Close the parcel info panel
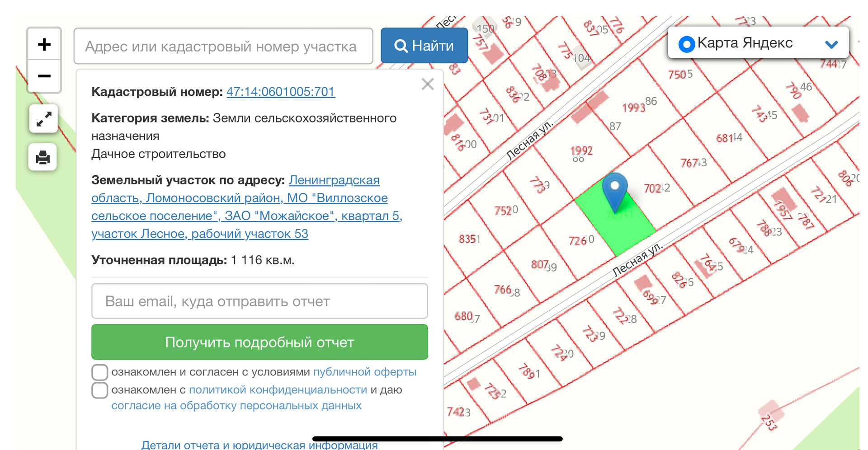This screenshot has height=450, width=868. point(428,84)
